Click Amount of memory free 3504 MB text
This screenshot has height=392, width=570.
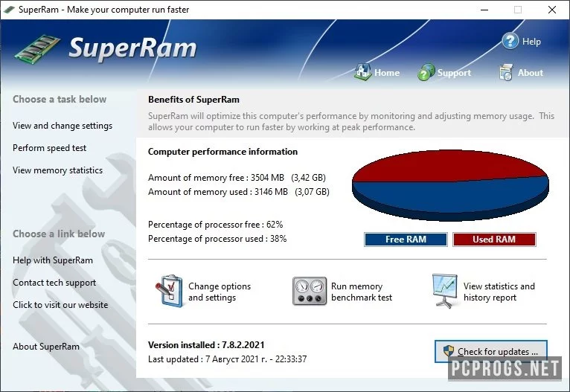[x=237, y=178]
